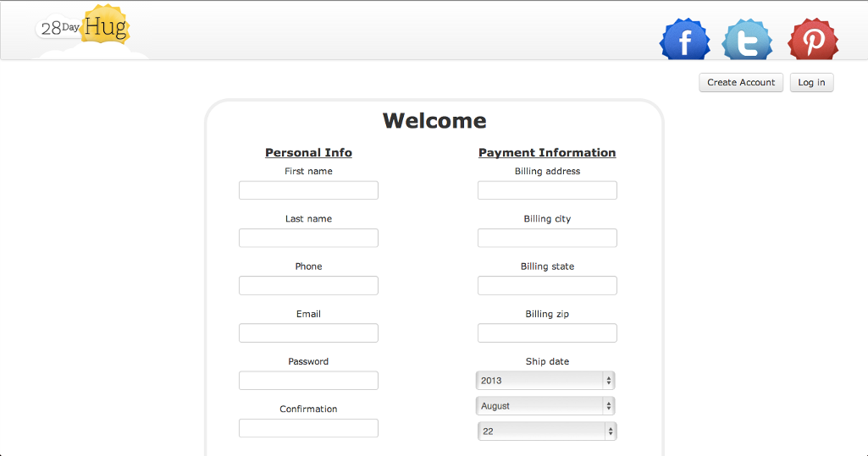
Task: Open the ship date year dropdown
Action: (x=546, y=381)
